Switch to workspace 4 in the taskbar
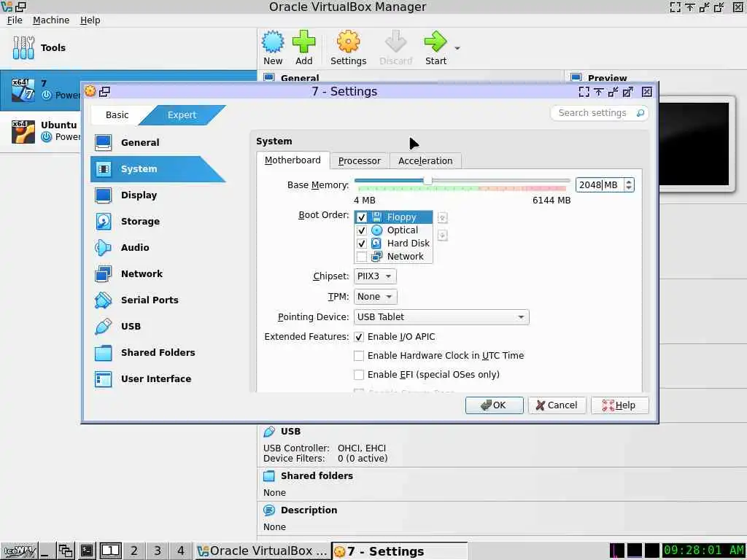 (181, 551)
